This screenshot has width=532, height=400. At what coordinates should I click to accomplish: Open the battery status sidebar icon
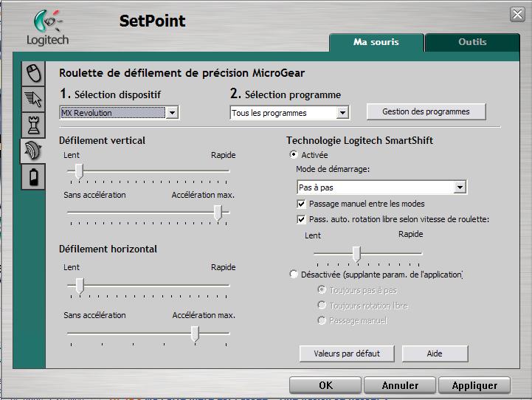point(33,176)
